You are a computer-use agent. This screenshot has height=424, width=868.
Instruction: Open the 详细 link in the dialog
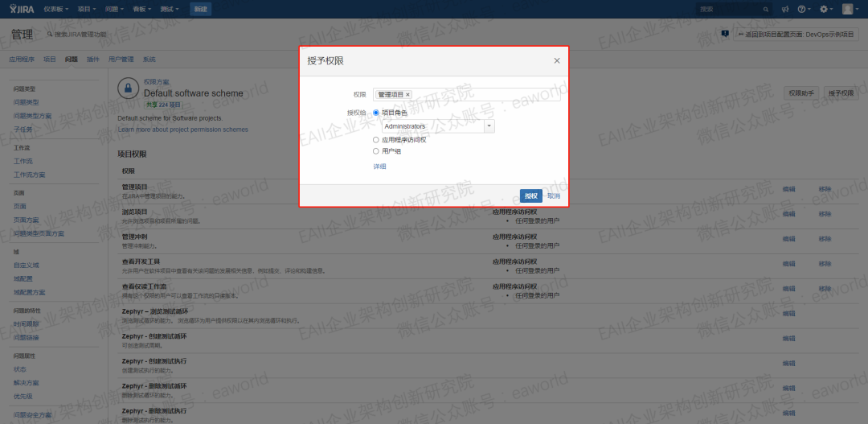click(379, 167)
